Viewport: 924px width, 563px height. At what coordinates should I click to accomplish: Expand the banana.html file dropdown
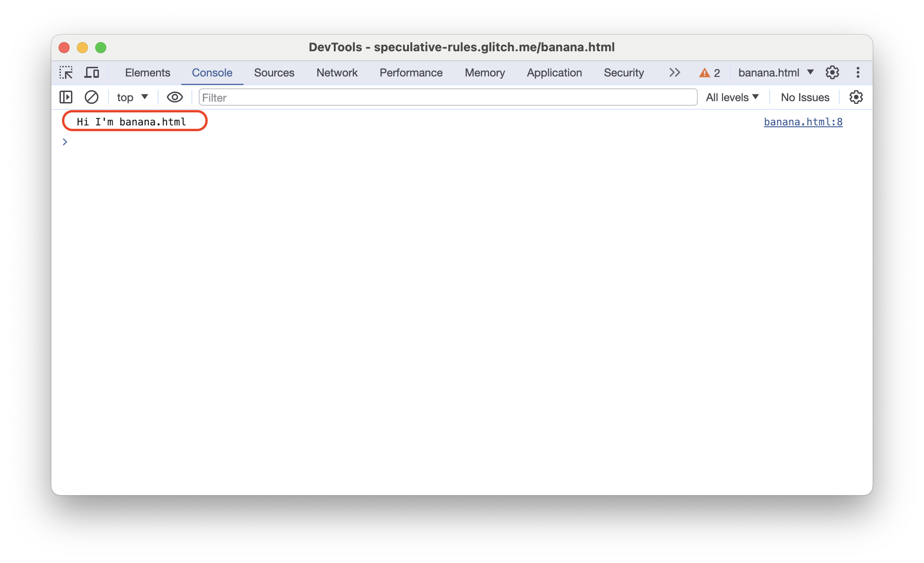[x=810, y=73]
